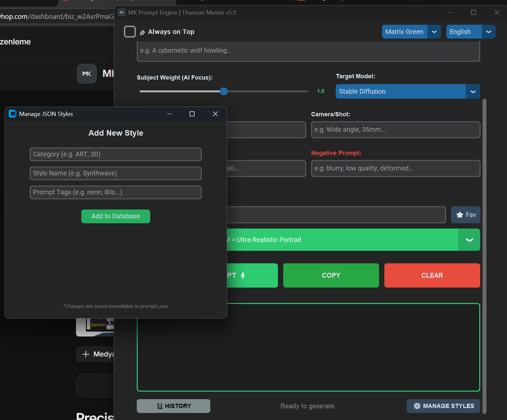Click the green COPY button
Viewport: 507px width, 420px height.
pos(331,275)
